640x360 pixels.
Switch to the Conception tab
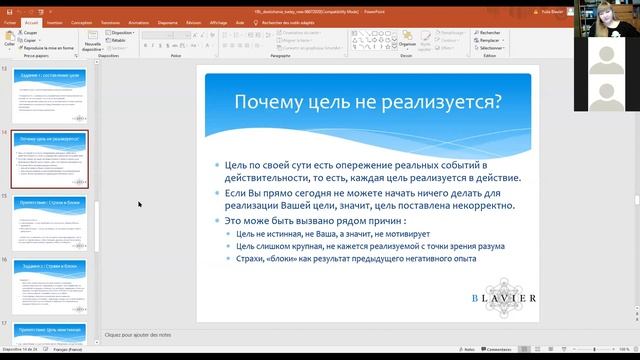point(82,23)
